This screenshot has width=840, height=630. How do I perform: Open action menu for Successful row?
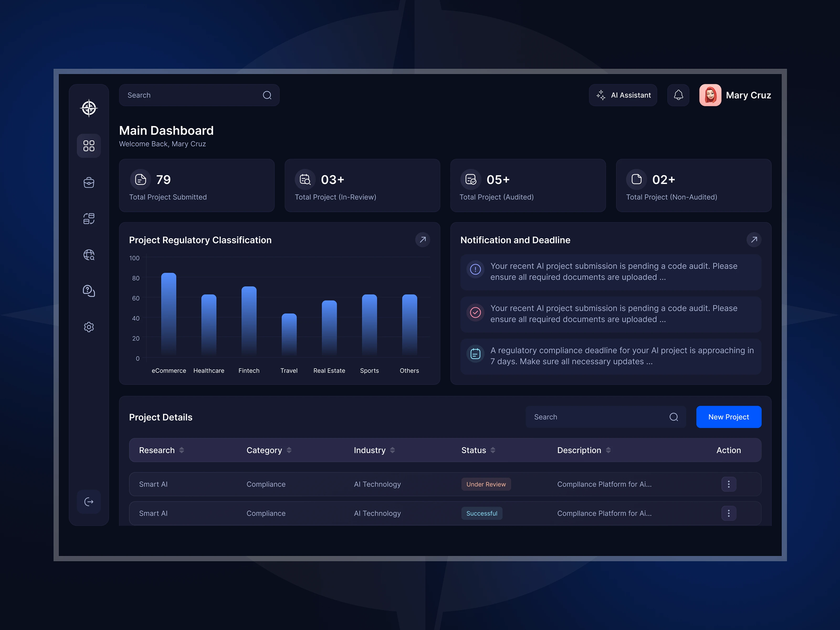(x=728, y=513)
